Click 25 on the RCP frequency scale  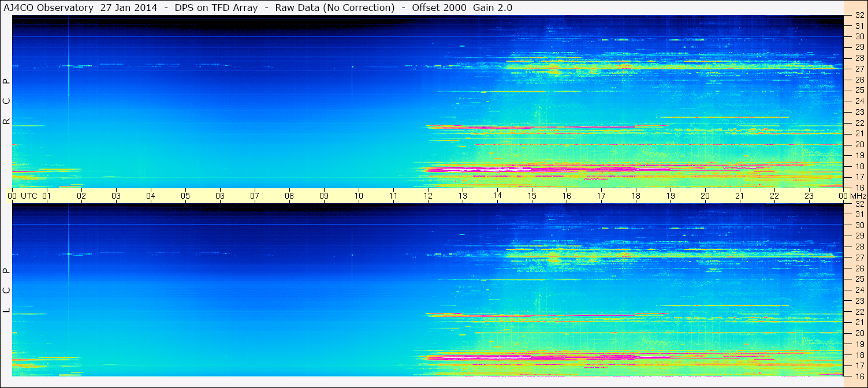(x=859, y=91)
